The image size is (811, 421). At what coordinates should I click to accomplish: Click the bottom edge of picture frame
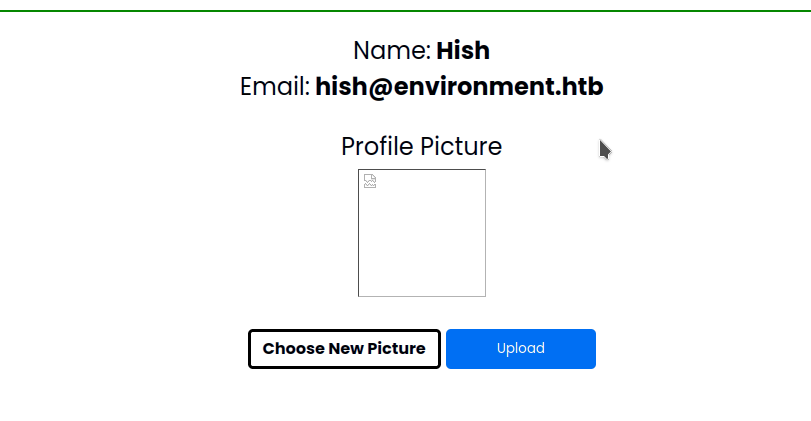pyautogui.click(x=422, y=296)
